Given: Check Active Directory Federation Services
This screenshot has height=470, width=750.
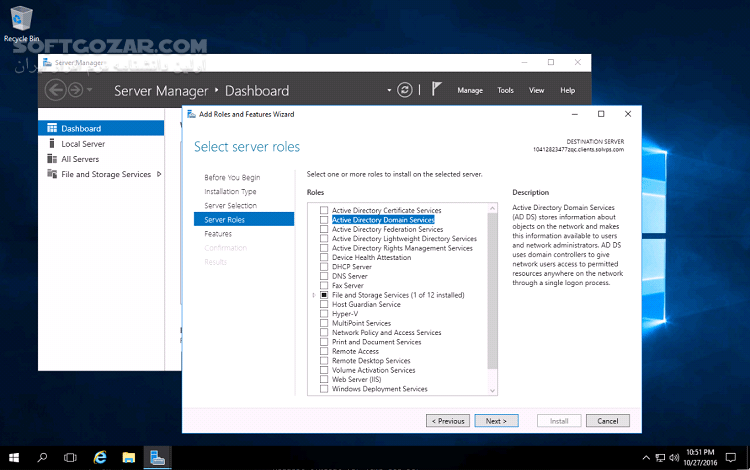Looking at the screenshot, I should pyautogui.click(x=324, y=229).
